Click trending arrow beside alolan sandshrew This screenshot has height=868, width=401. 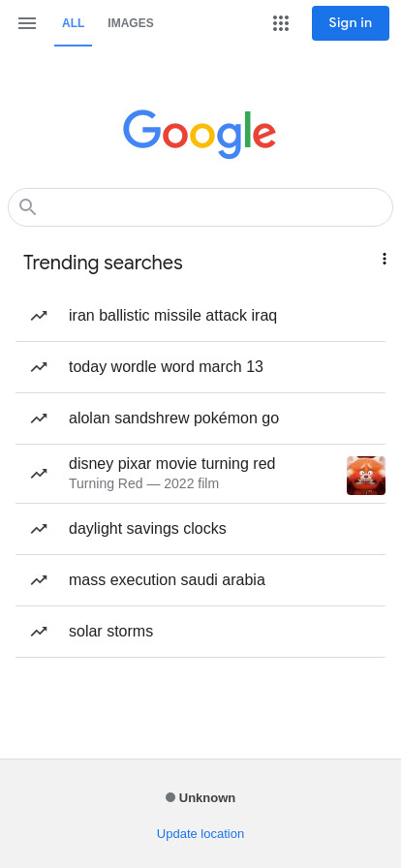coord(39,418)
